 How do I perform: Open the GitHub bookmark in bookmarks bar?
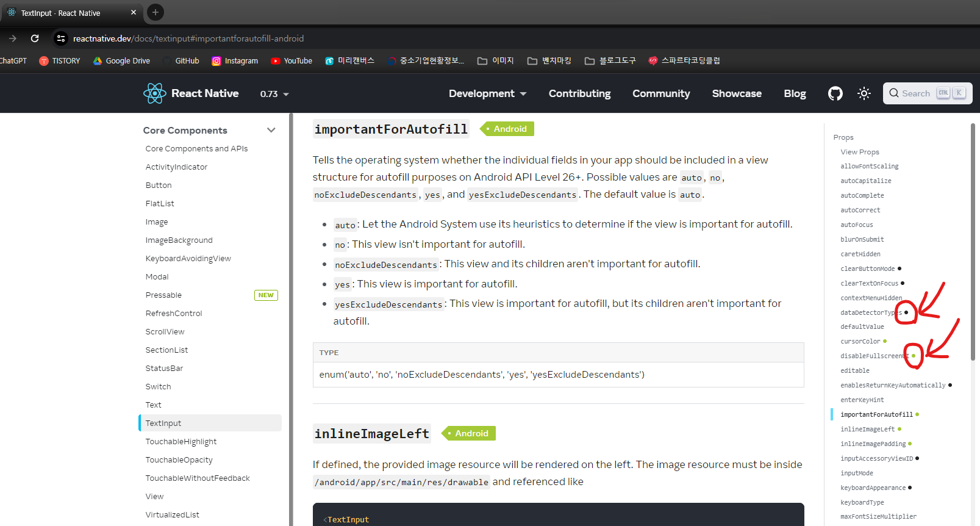(181, 60)
